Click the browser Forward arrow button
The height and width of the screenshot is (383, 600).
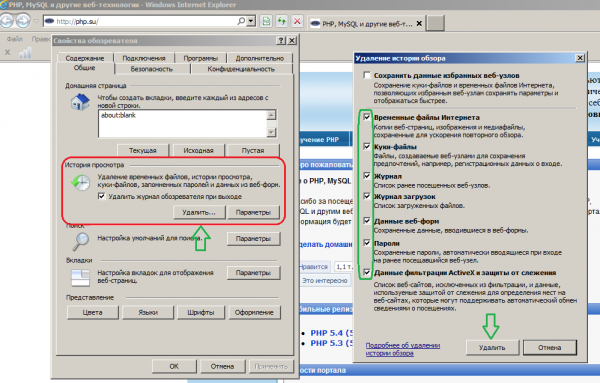click(23, 21)
